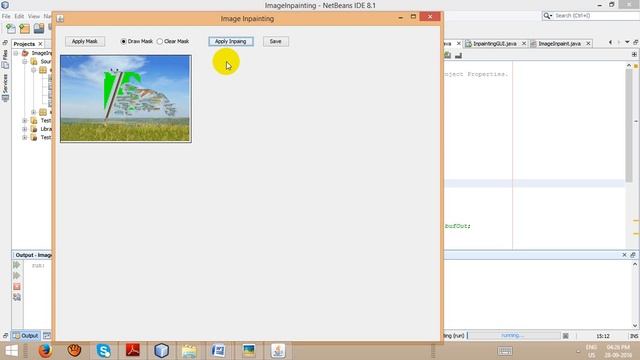Click the running progress bar in status bar

point(513,336)
